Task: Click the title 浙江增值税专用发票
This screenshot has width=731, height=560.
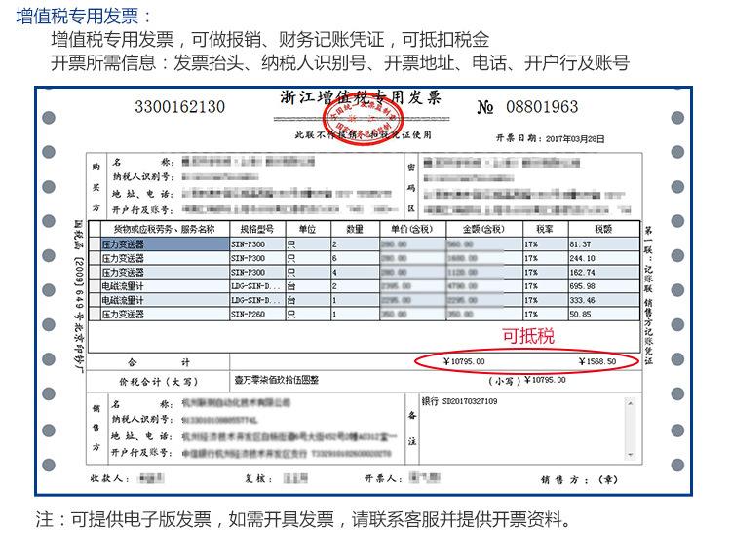Action: tap(361, 97)
